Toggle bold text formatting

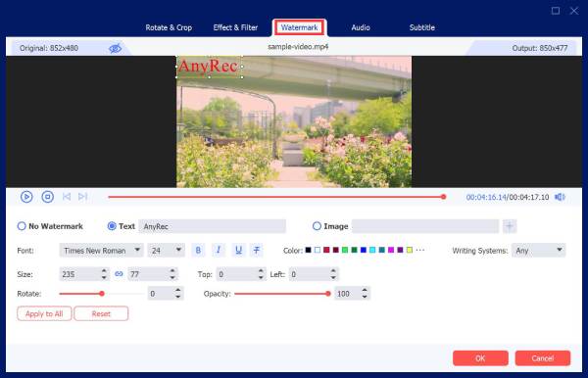pos(198,251)
